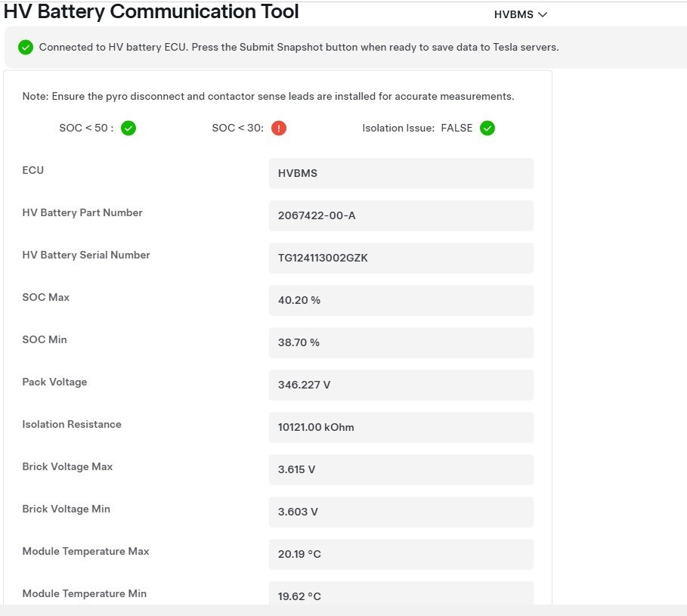Select the Brick Voltage Max field
Viewport: 687px width, 616px height.
click(401, 469)
